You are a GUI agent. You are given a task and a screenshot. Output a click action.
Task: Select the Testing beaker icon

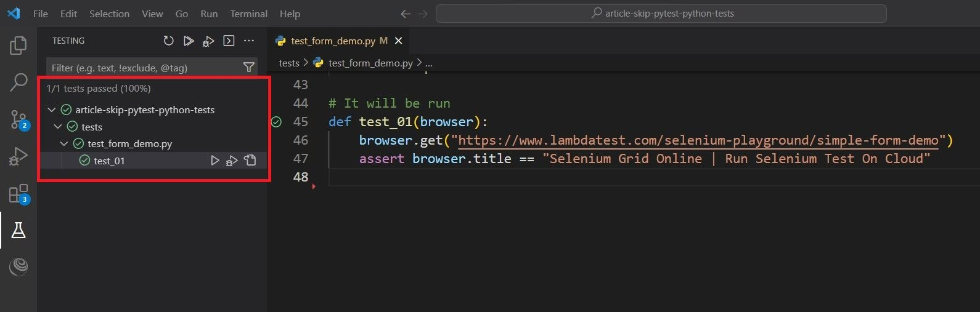(x=18, y=230)
